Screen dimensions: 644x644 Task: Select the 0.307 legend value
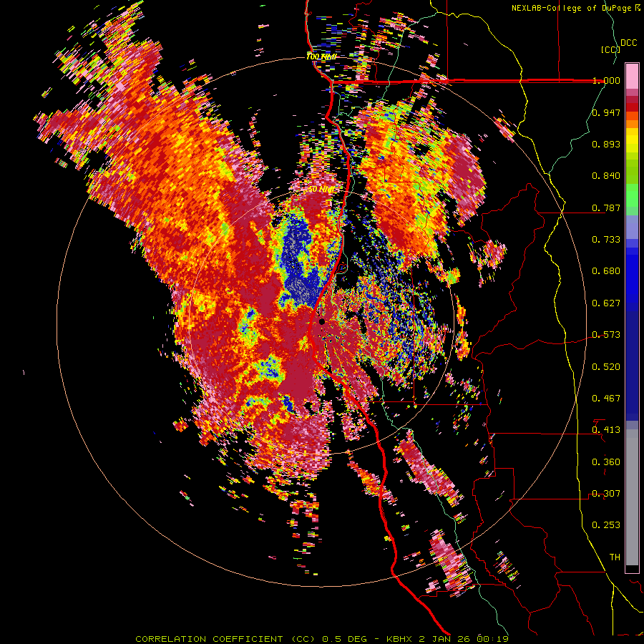click(606, 494)
